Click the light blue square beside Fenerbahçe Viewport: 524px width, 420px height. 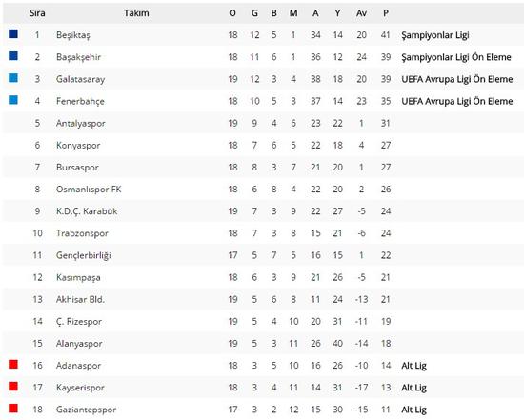pos(13,100)
